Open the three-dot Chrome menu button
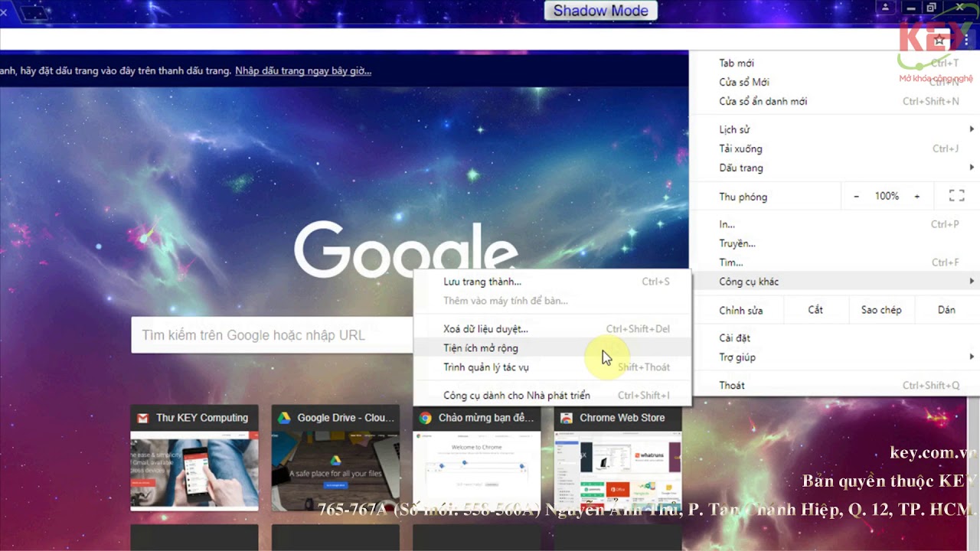Image resolution: width=980 pixels, height=551 pixels. 966,40
